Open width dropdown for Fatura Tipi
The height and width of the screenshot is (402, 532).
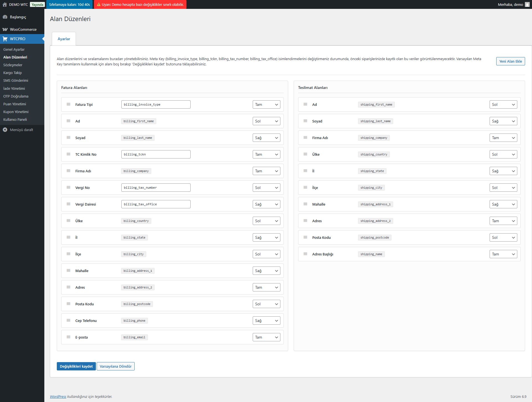tap(266, 104)
